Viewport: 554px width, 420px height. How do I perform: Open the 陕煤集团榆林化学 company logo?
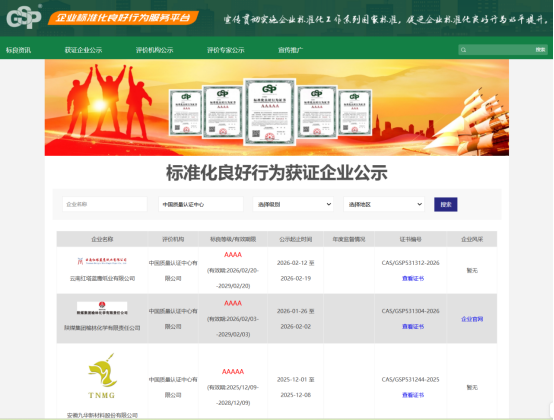pyautogui.click(x=102, y=308)
